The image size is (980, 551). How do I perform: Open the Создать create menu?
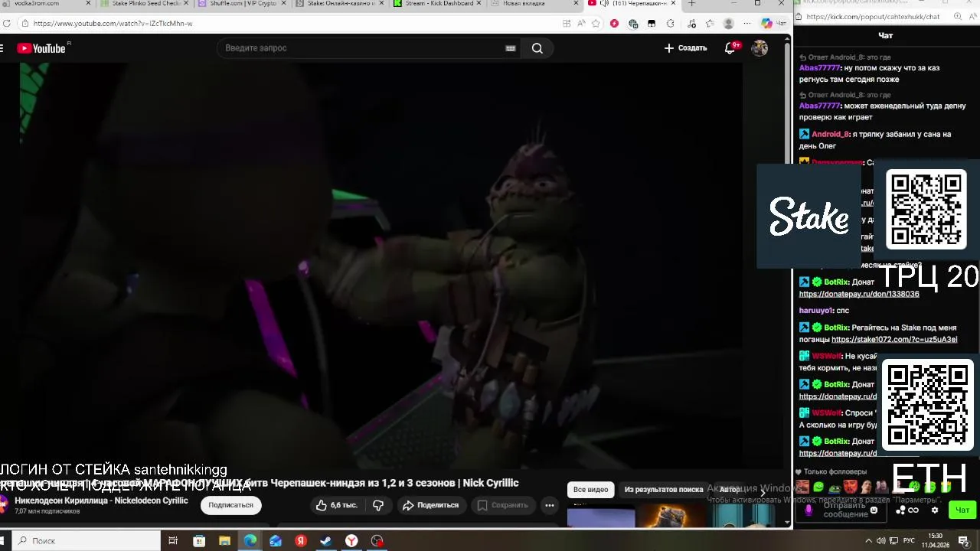[x=685, y=48]
